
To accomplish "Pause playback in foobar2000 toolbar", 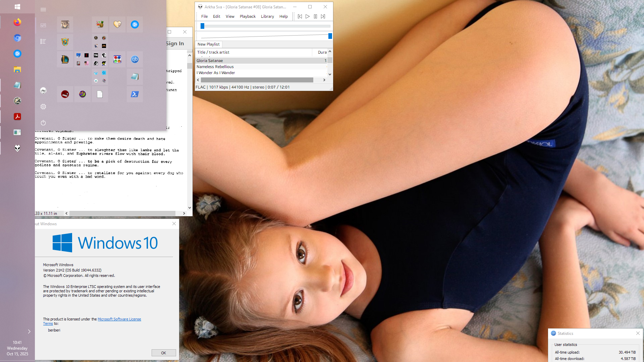I will 315,16.
